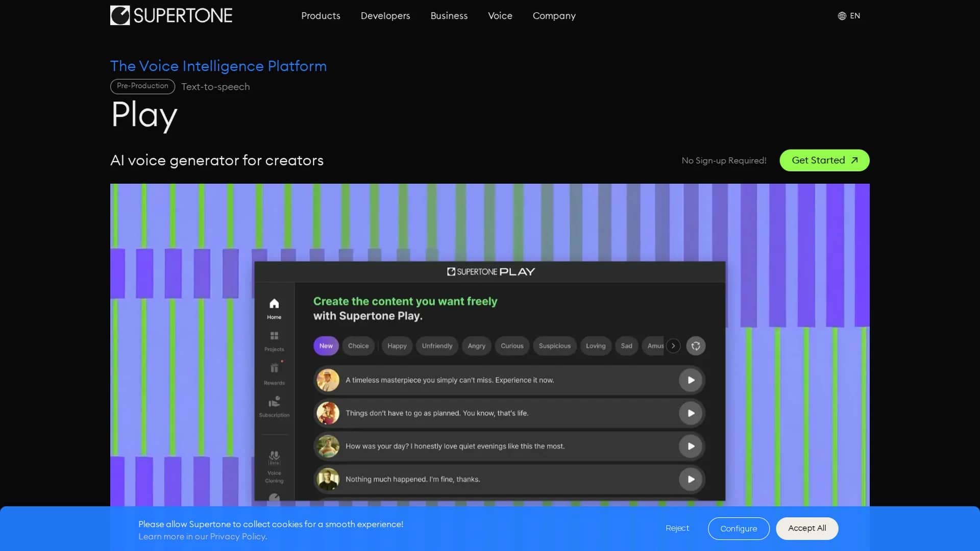Viewport: 980px width, 551px height.
Task: Open the Developers menu
Action: pyautogui.click(x=385, y=16)
